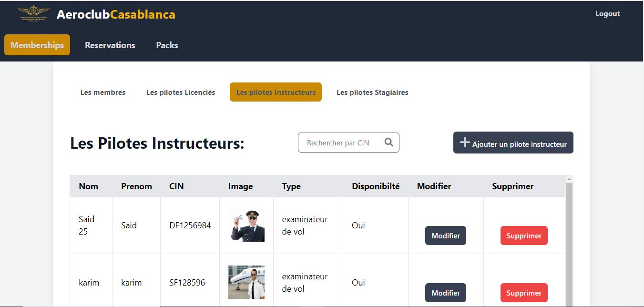The image size is (644, 307).
Task: Click "Oui" availability in Said's row
Action: click(358, 225)
